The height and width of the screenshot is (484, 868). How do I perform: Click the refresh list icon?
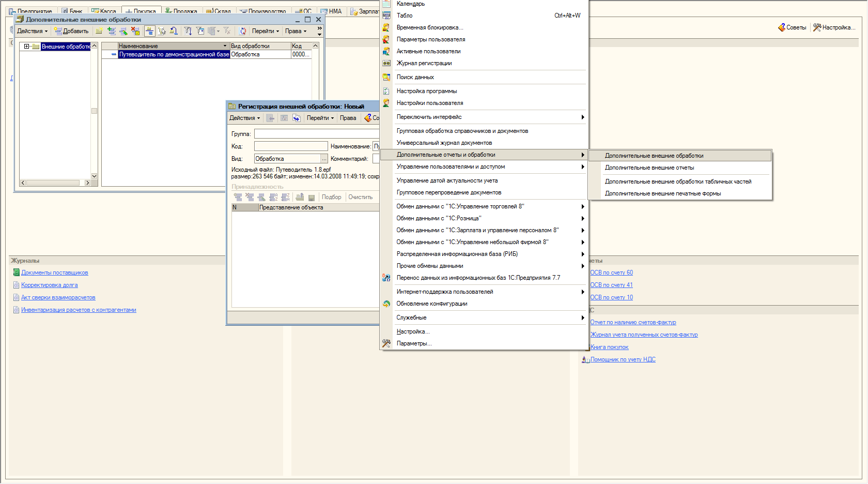click(x=242, y=31)
